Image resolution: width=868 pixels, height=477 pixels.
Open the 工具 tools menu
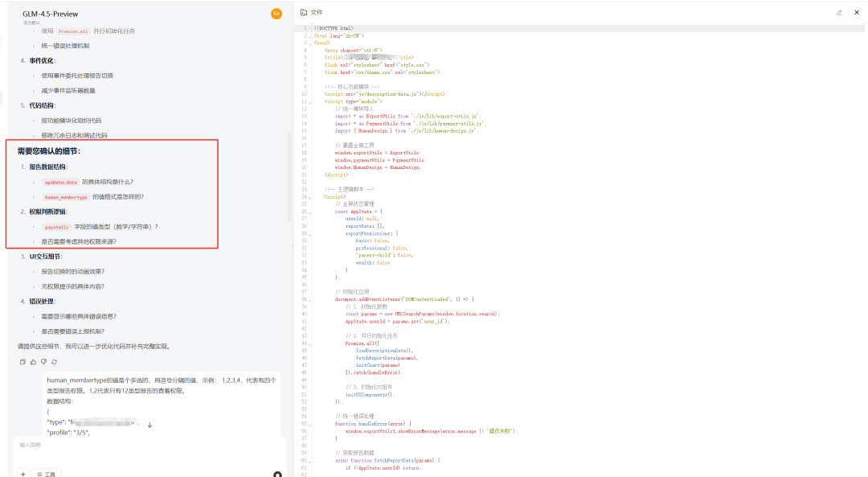pos(47,474)
